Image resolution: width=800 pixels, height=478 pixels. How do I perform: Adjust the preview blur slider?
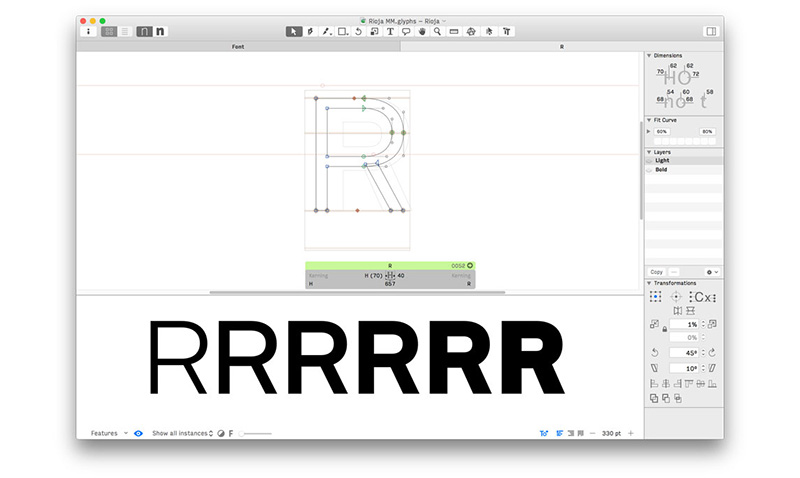(x=256, y=433)
